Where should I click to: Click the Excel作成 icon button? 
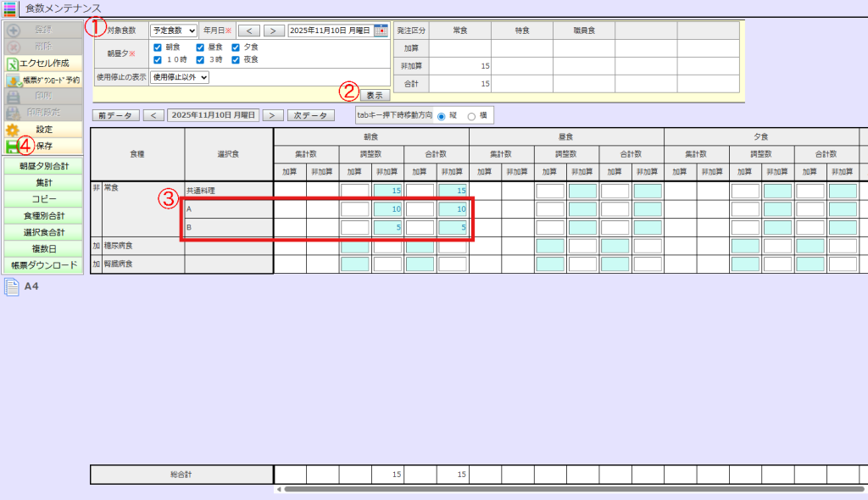point(13,64)
